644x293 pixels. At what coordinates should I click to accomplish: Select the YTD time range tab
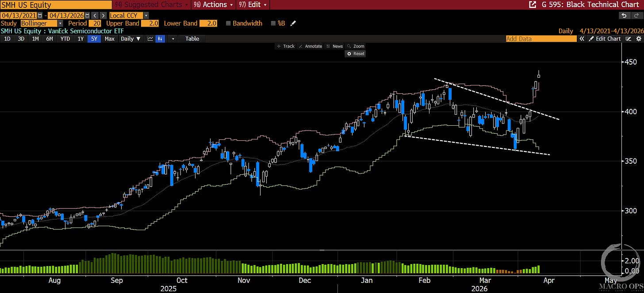click(x=65, y=39)
